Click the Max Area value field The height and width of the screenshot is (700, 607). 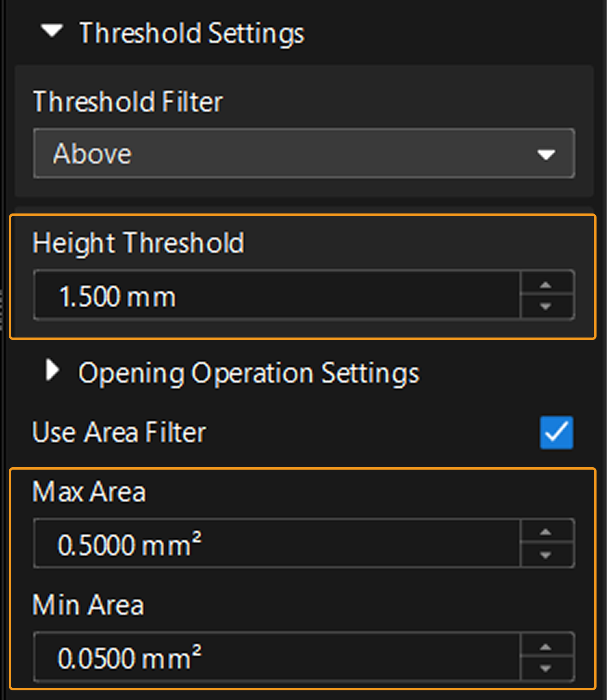tap(277, 544)
